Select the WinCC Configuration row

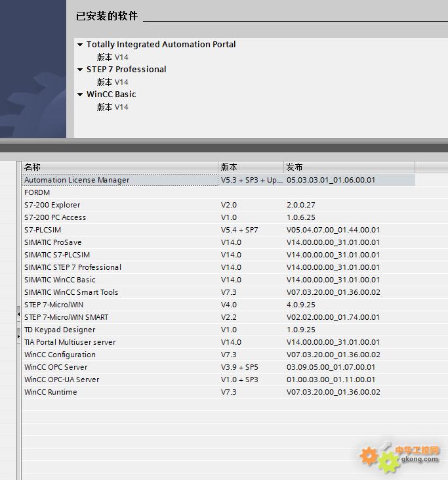(x=218, y=355)
